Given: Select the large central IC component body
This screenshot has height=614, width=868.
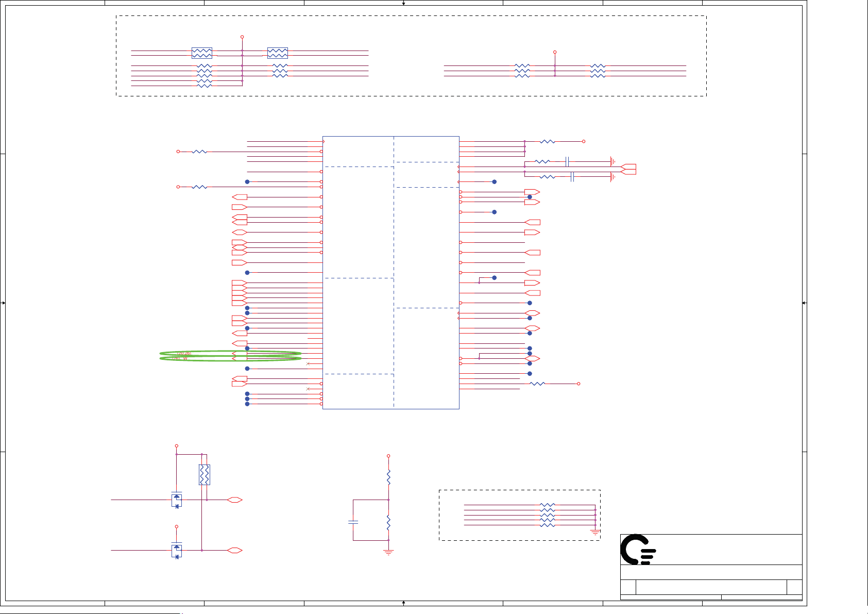Looking at the screenshot, I should [390, 273].
